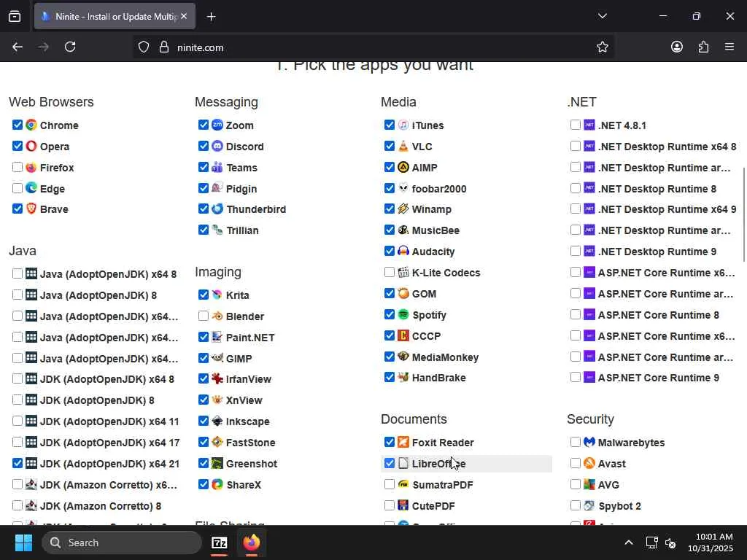Image resolution: width=747 pixels, height=560 pixels.
Task: Enable the .NET 4.8.1 checkbox
Action: 576,125
